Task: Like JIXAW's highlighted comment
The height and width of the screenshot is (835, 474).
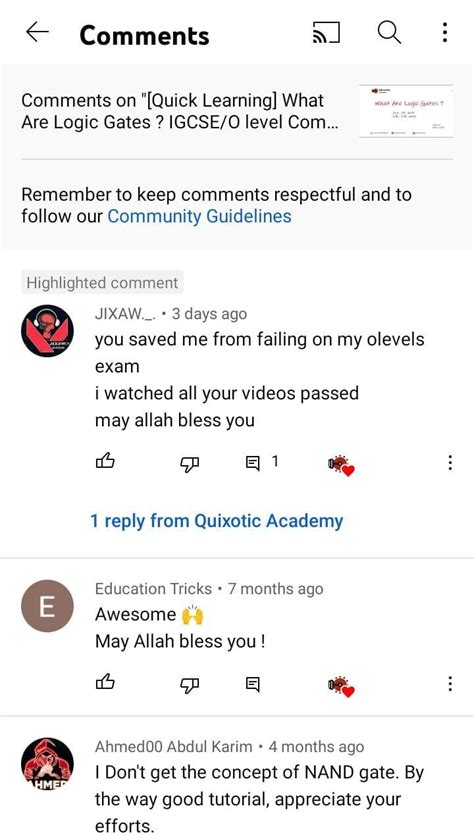Action: pyautogui.click(x=105, y=462)
